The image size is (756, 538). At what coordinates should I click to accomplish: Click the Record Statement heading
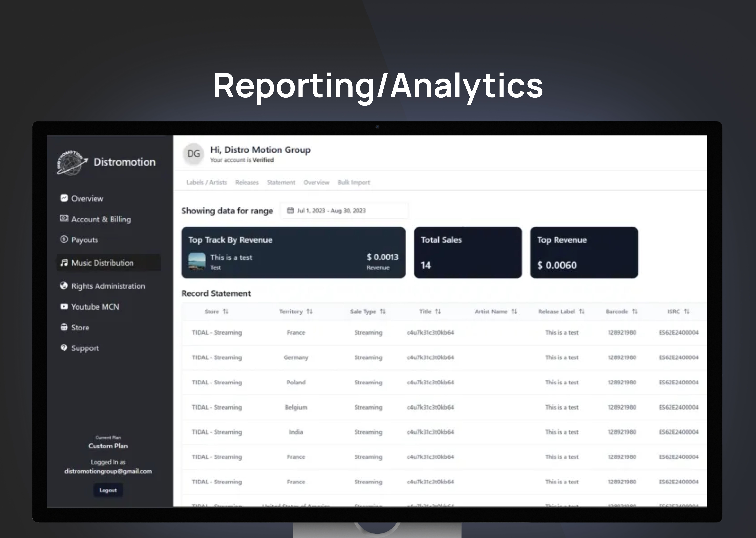tap(216, 294)
